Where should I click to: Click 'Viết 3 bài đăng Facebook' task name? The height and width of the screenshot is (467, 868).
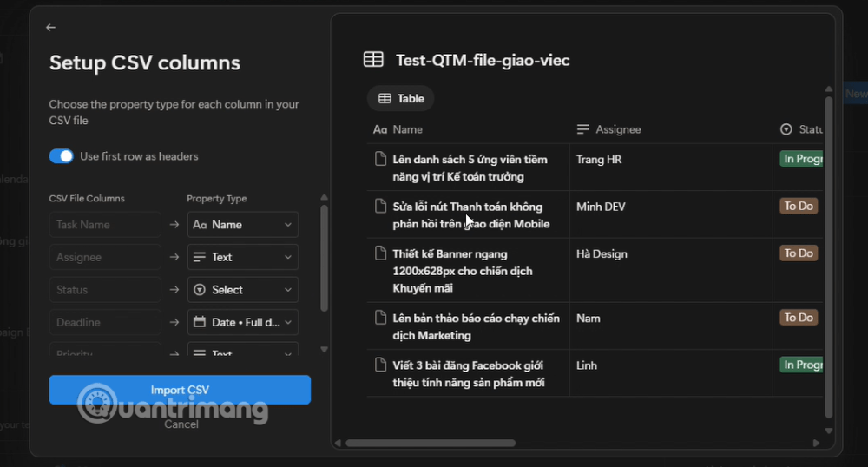469,373
